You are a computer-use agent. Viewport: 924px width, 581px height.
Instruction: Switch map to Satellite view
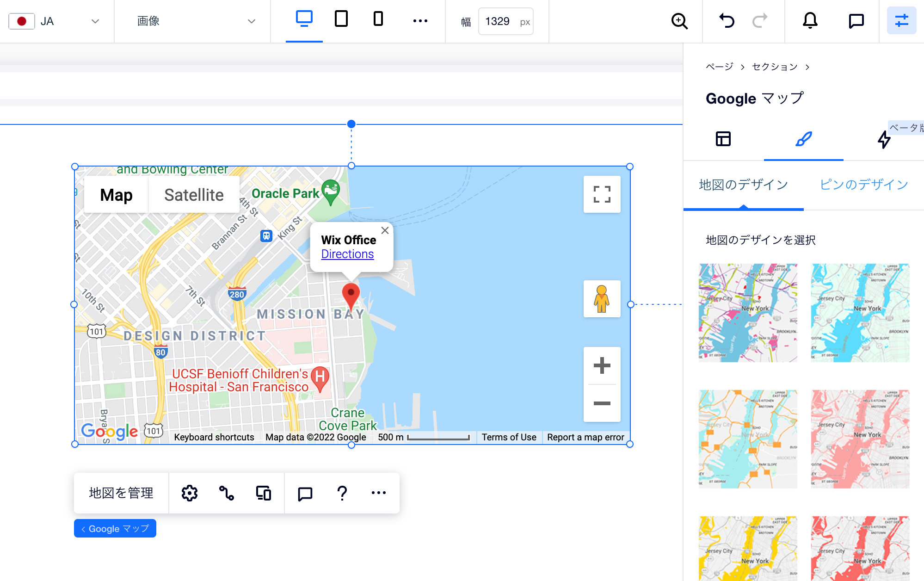pos(194,195)
